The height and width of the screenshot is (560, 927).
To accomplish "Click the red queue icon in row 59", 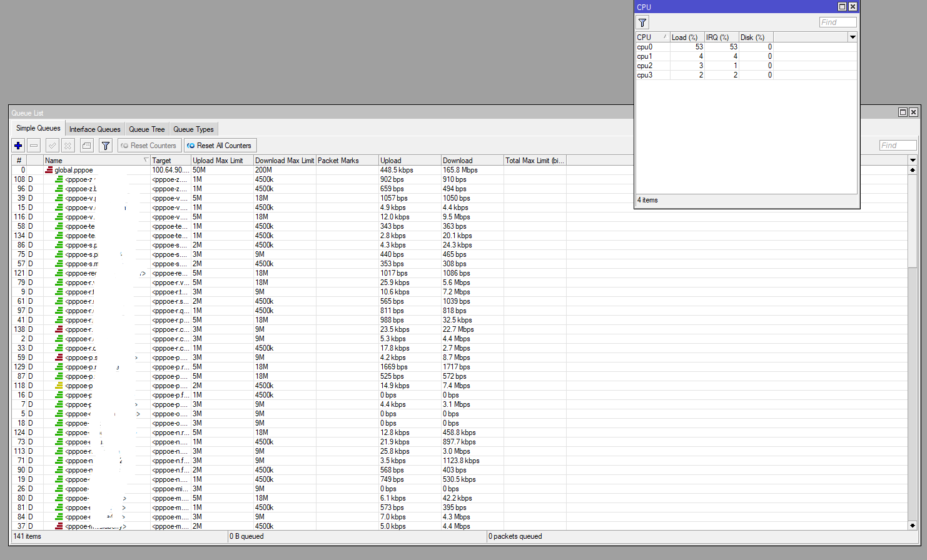I will pos(59,357).
